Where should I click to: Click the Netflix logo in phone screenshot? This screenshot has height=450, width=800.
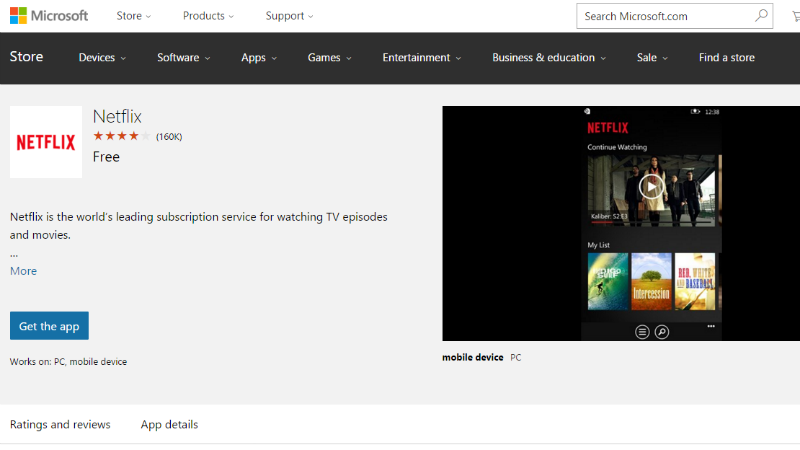point(608,128)
